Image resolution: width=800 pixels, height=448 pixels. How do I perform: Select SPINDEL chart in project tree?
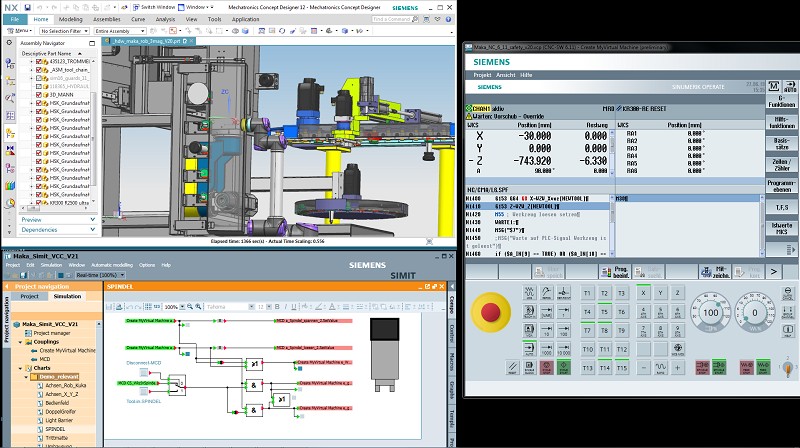coord(56,428)
